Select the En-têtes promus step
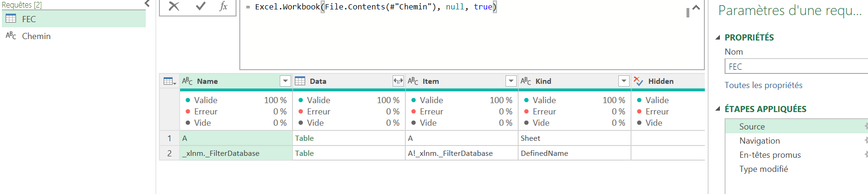The height and width of the screenshot is (194, 868). [x=797, y=154]
